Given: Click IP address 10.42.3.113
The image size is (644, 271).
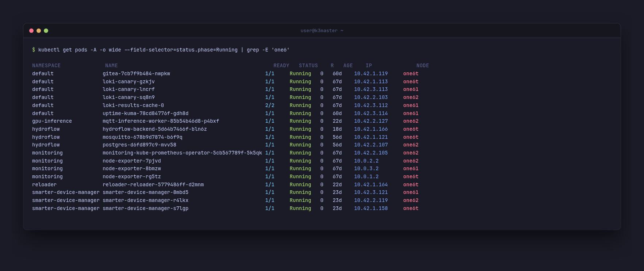Looking at the screenshot, I should [x=371, y=89].
